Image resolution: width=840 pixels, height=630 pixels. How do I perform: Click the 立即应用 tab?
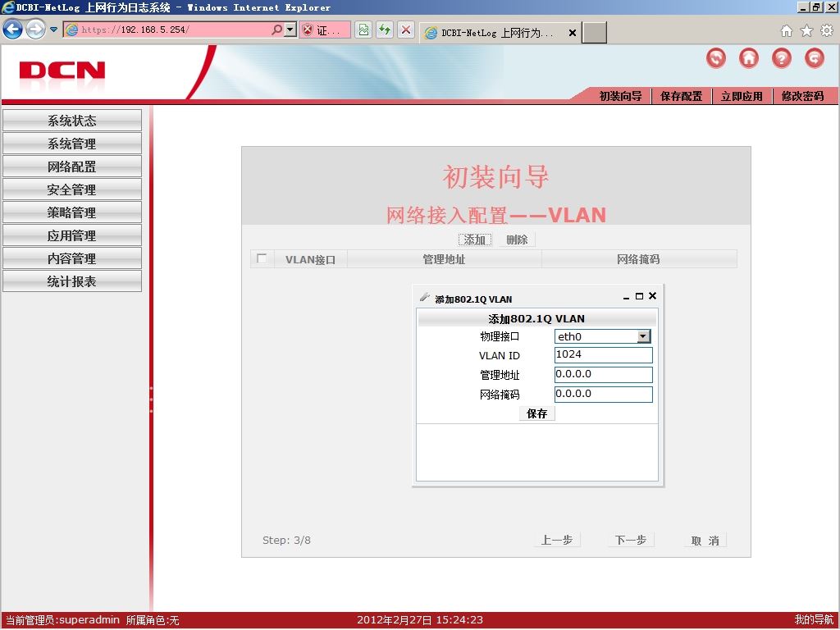[742, 97]
